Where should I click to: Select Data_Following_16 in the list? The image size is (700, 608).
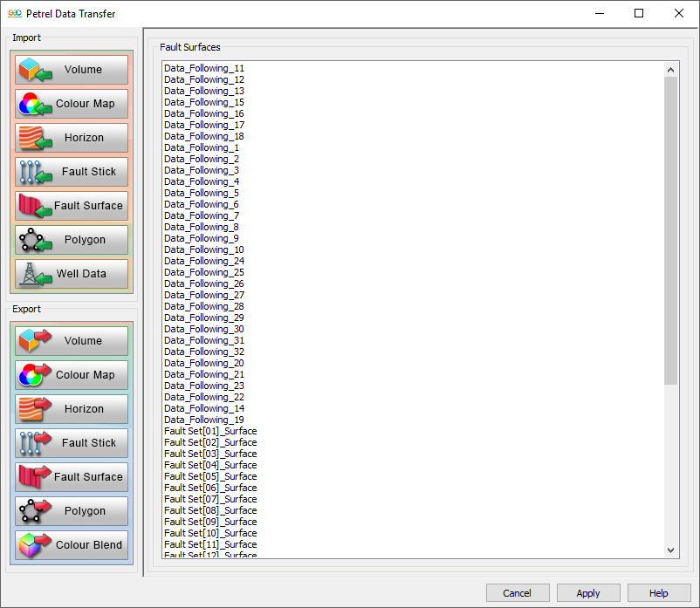(x=204, y=113)
